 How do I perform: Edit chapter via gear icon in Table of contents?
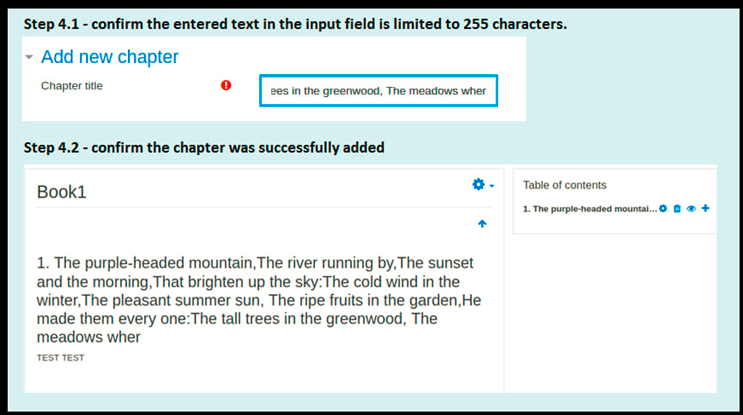coord(663,208)
